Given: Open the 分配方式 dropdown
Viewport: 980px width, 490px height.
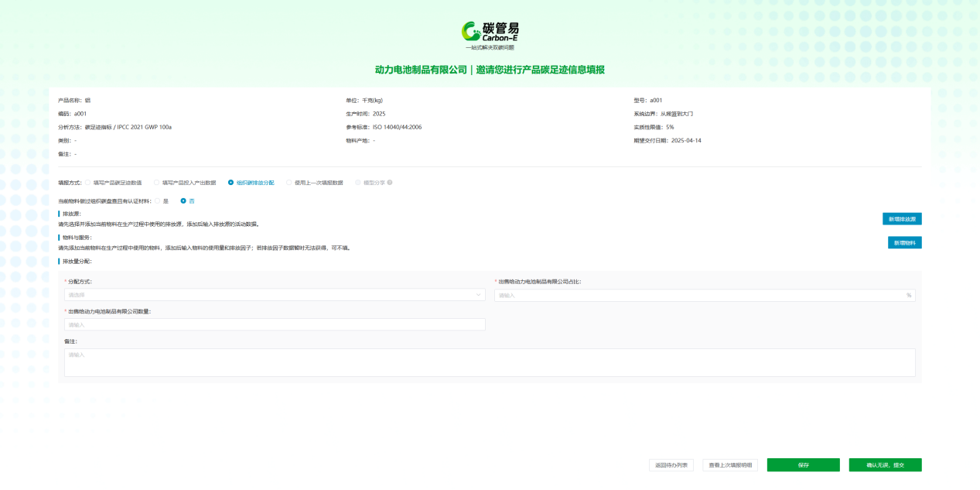Looking at the screenshot, I should [x=275, y=295].
